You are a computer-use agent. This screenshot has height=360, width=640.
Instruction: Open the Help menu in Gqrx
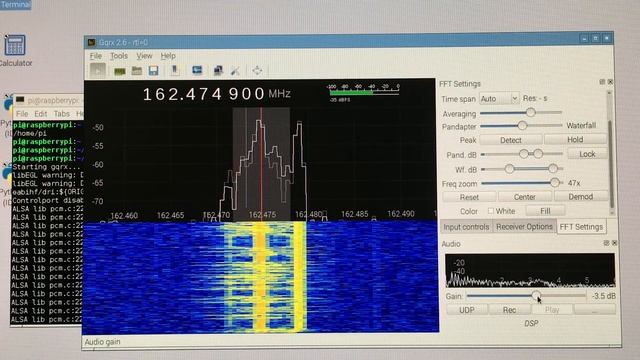pos(168,56)
